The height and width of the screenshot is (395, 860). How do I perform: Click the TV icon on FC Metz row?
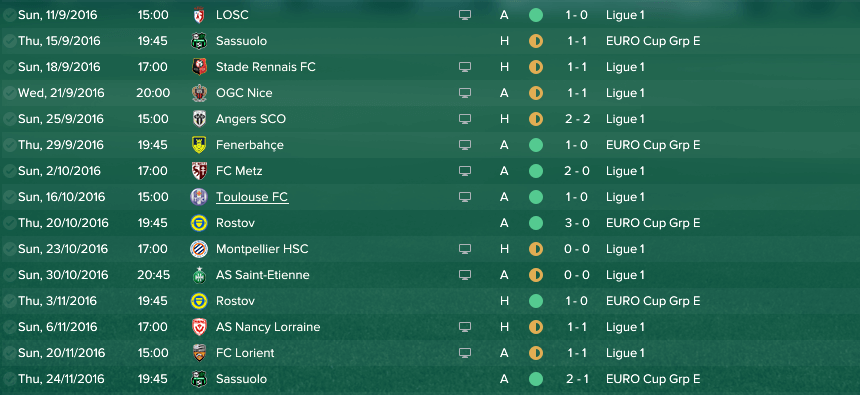click(x=465, y=171)
